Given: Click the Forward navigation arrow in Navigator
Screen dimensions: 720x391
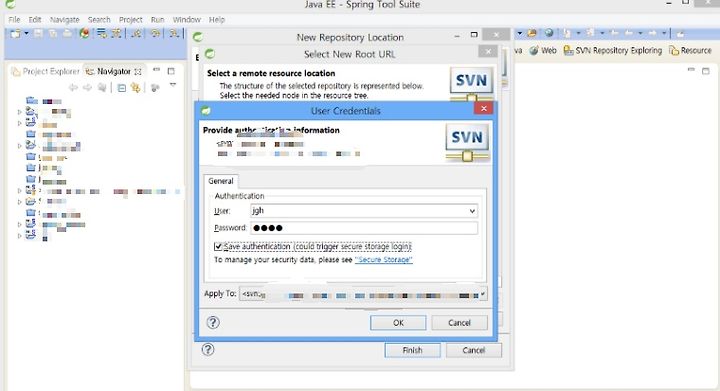Looking at the screenshot, I should pos(87,87).
